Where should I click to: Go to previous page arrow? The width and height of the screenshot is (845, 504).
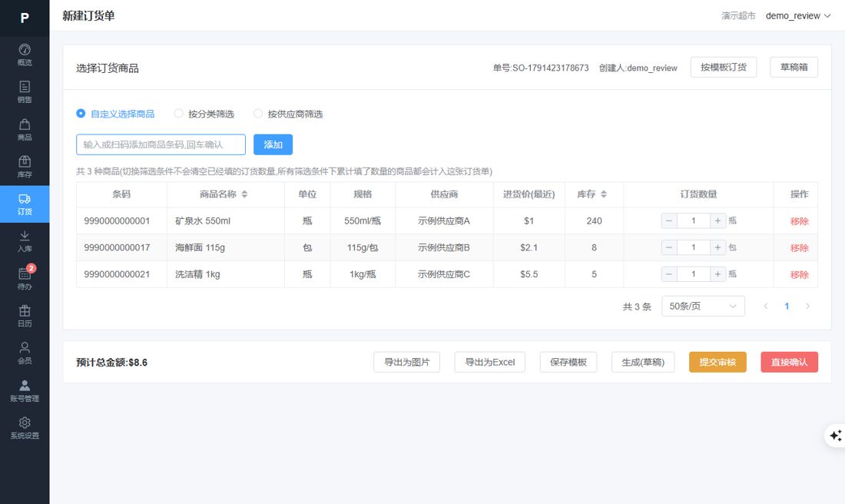tap(766, 307)
